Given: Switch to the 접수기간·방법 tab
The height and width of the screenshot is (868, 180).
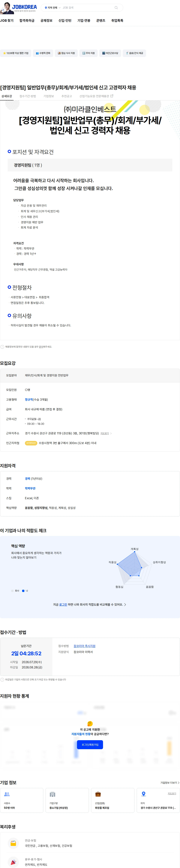Looking at the screenshot, I should [28, 96].
